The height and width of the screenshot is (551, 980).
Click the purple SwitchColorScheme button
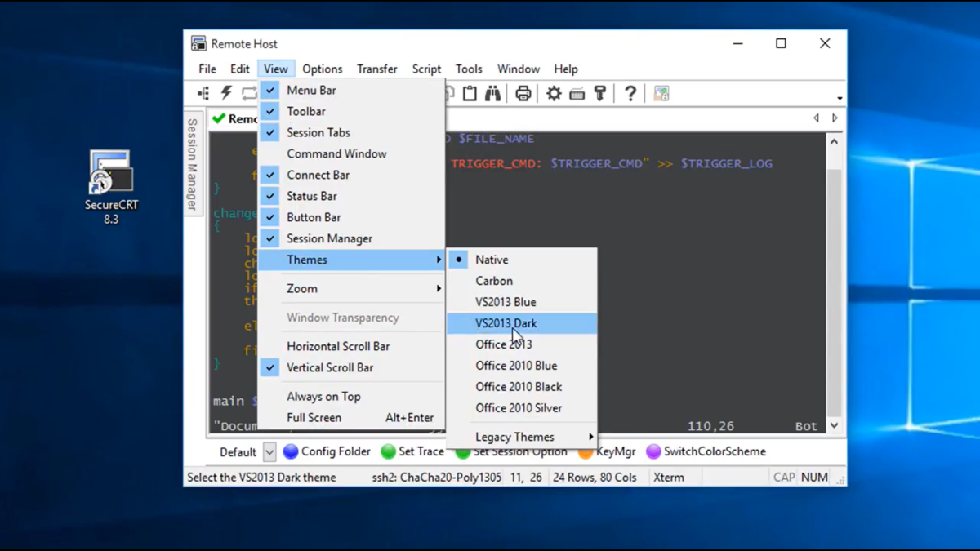tap(706, 451)
